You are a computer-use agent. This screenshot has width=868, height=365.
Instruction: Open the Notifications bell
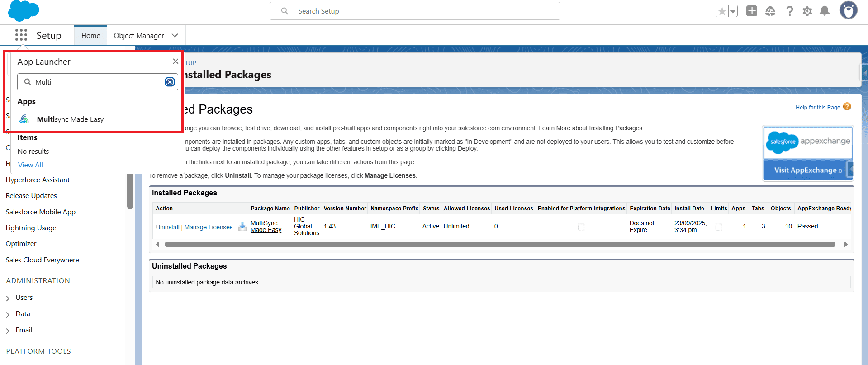coord(825,11)
